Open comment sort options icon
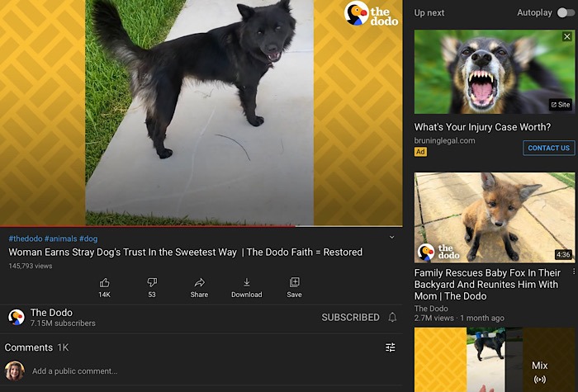 [391, 347]
